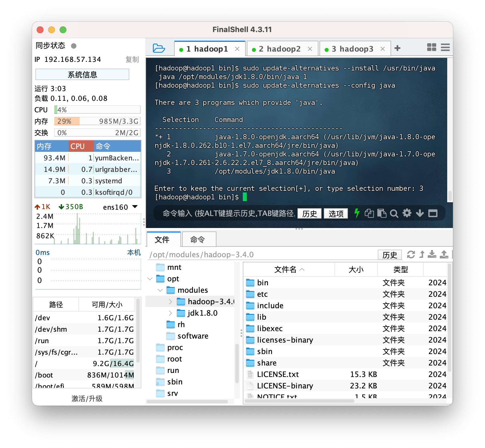Sort file list by 类型 column
485x448 pixels.
(401, 270)
